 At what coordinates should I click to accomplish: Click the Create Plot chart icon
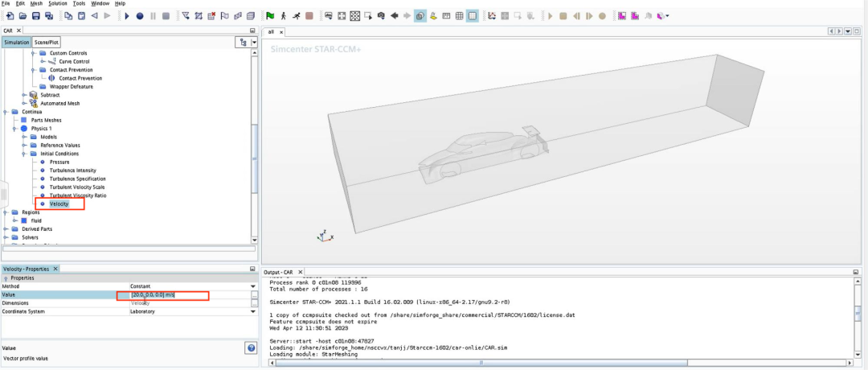tap(492, 16)
